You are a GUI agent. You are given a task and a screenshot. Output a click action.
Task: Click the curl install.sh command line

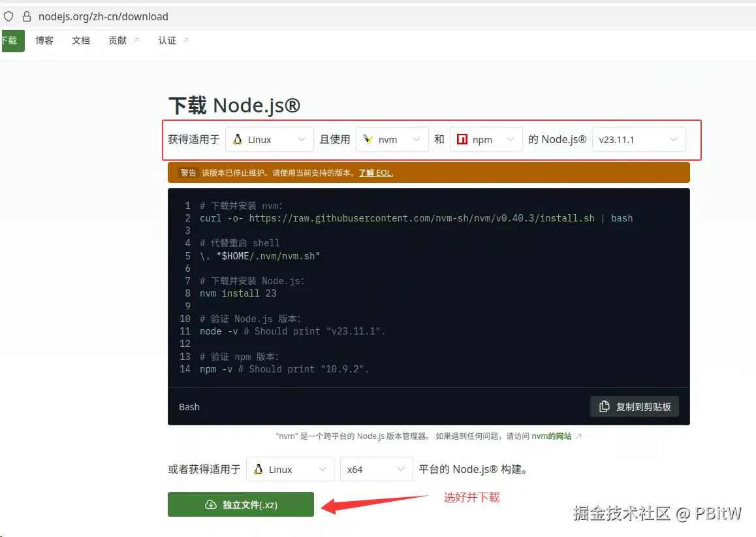(x=416, y=218)
